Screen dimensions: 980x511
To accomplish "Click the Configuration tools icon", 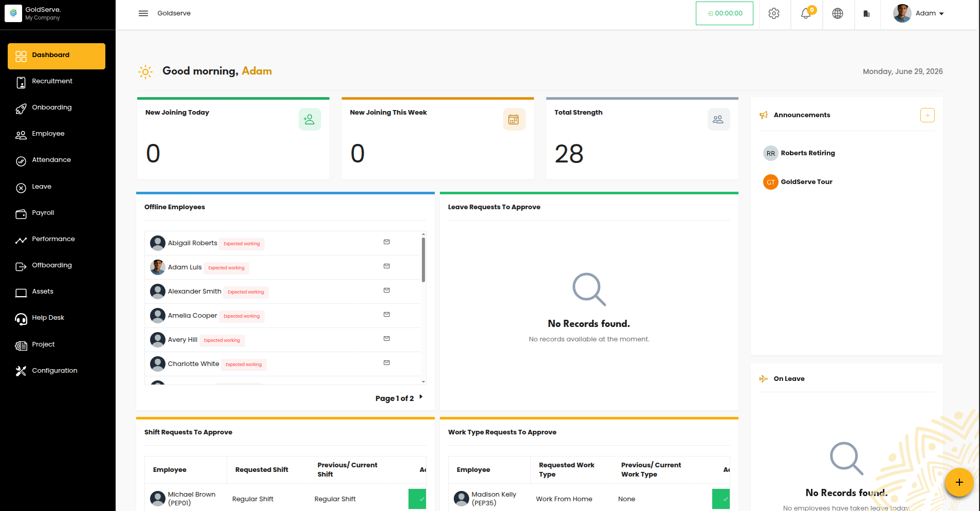I will pyautogui.click(x=21, y=371).
